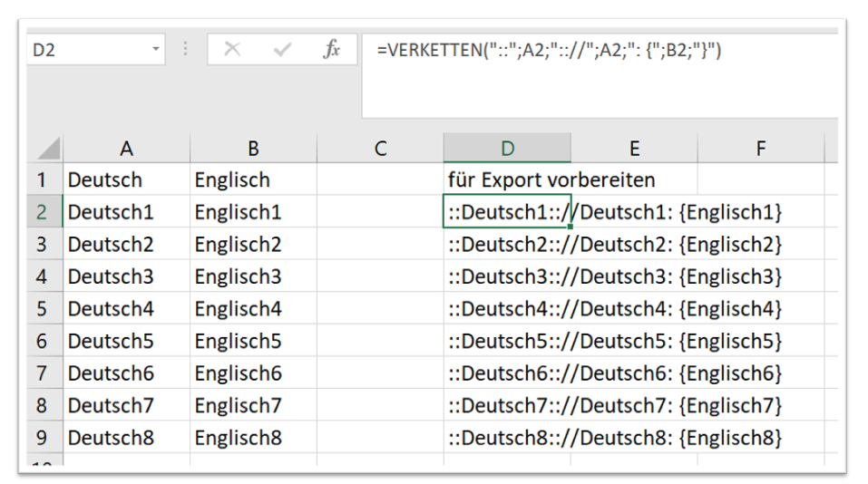
Task: Select column B header
Action: [x=253, y=149]
